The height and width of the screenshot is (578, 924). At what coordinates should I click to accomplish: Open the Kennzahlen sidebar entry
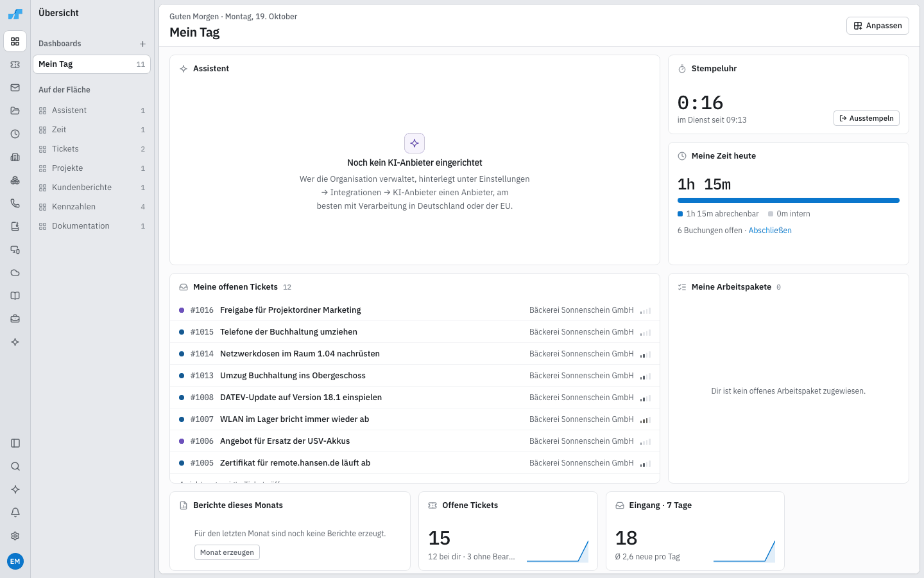[x=92, y=207]
